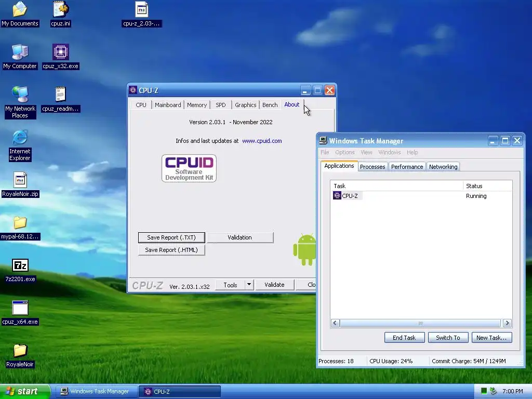This screenshot has height=399, width=532.
Task: Click the Validation button in About tab
Action: (x=240, y=237)
